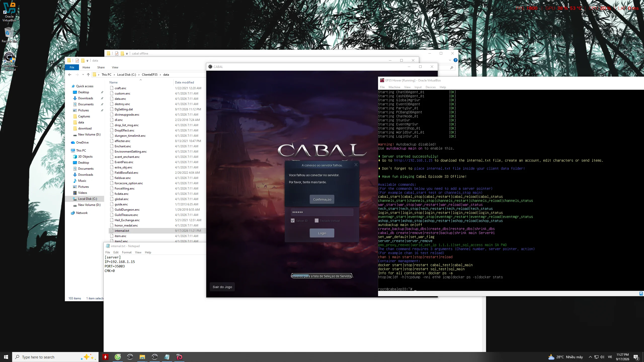This screenshot has height=362, width=644.
Task: Open the Windows Start menu
Action: [x=6, y=357]
